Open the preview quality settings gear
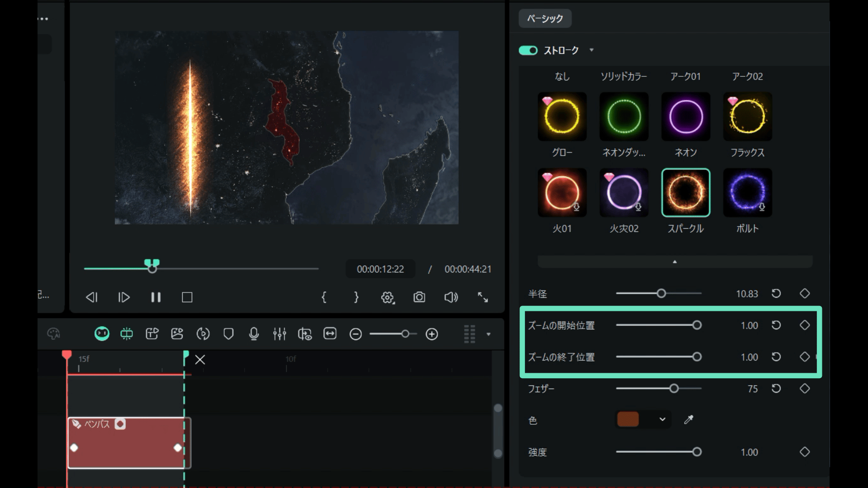 (387, 297)
